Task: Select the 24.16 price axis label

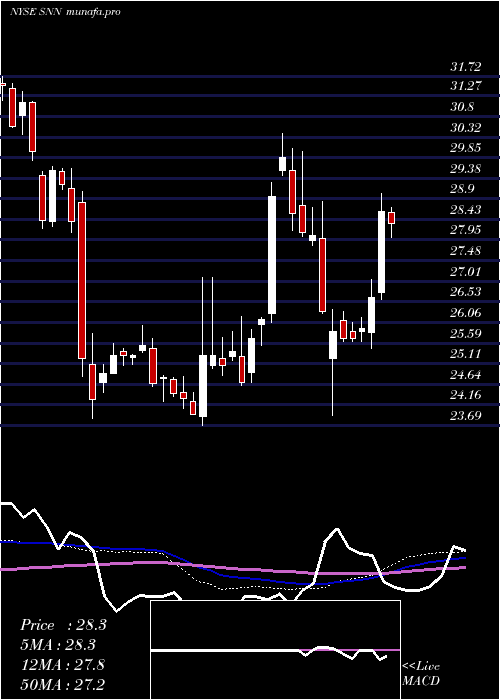Action: tap(466, 395)
